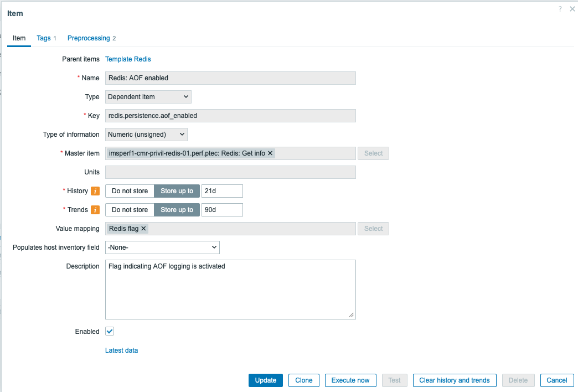This screenshot has height=392, width=578.
Task: Select Do not store for History
Action: click(x=130, y=191)
